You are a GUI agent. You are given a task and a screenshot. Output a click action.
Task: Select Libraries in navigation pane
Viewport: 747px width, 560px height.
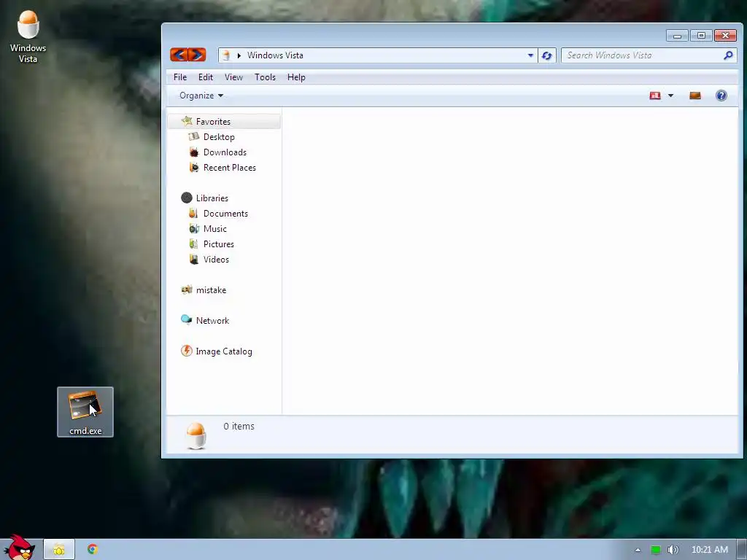[212, 198]
